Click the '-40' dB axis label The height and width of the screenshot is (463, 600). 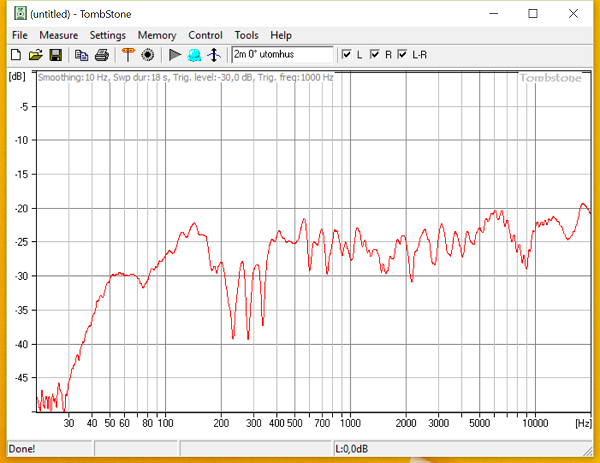coord(21,344)
